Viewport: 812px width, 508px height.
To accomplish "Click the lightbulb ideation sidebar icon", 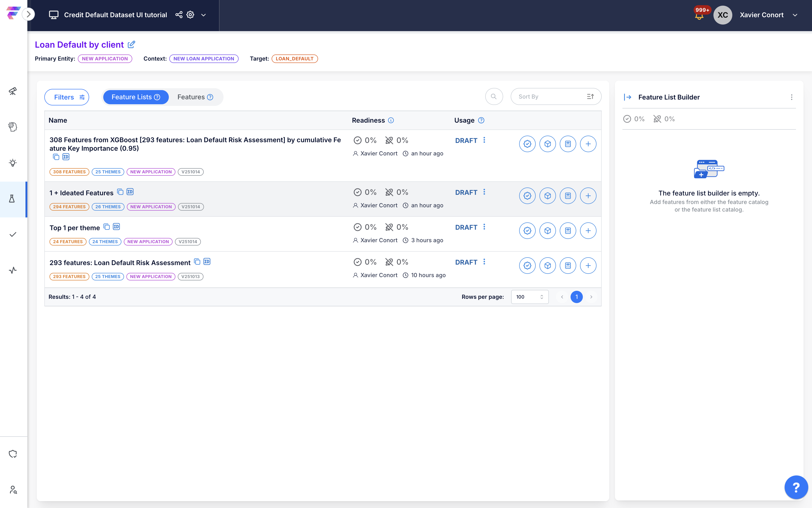I will click(x=13, y=163).
